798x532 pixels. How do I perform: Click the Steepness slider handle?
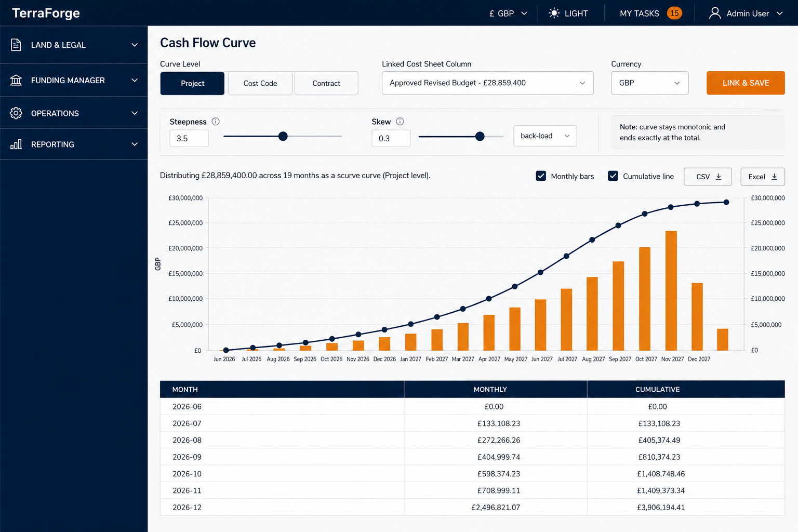[x=283, y=136]
